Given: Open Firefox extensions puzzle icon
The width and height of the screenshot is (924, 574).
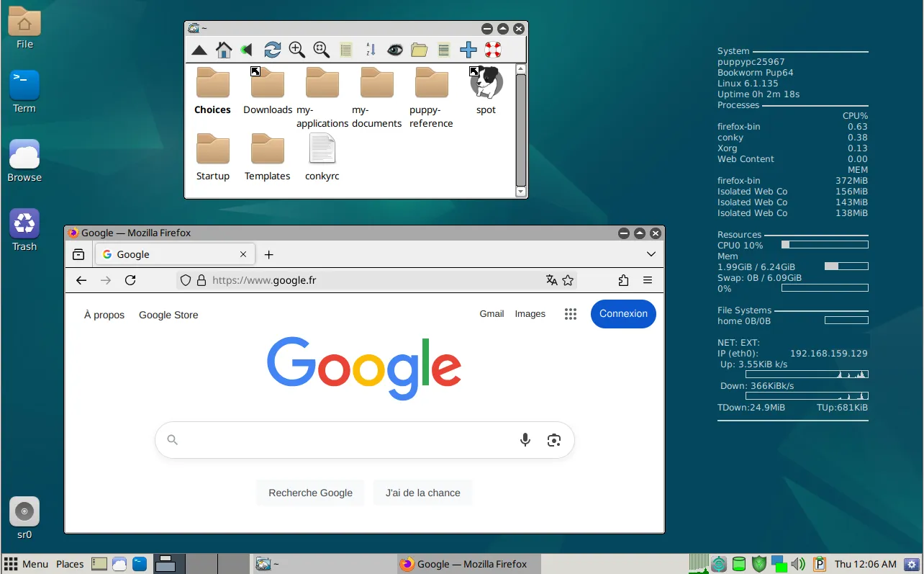Looking at the screenshot, I should 623,280.
